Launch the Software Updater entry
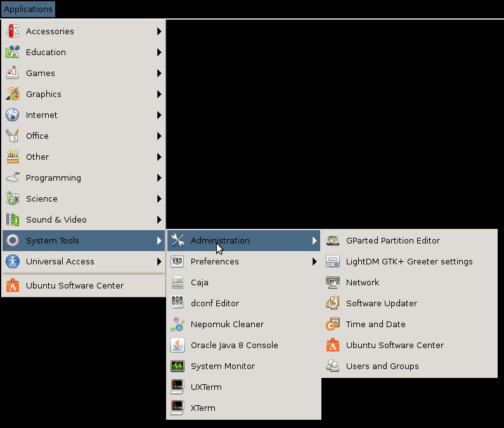Image resolution: width=504 pixels, height=428 pixels. pyautogui.click(x=409, y=303)
